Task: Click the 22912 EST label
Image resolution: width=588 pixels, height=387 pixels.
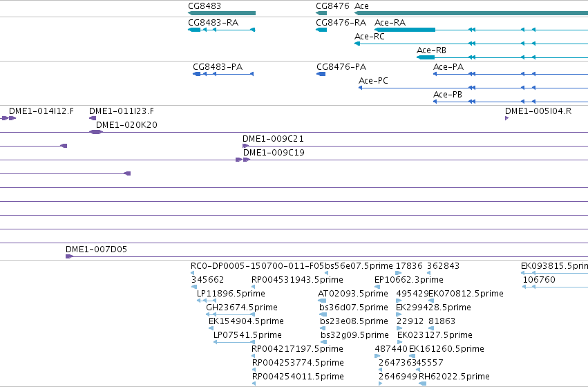Action: 410,321
